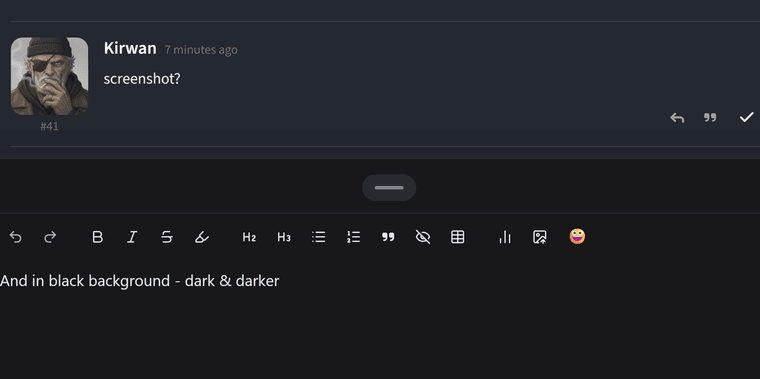Insert a blockquote from toolbar
Image resolution: width=760 pixels, height=379 pixels.
click(x=388, y=237)
